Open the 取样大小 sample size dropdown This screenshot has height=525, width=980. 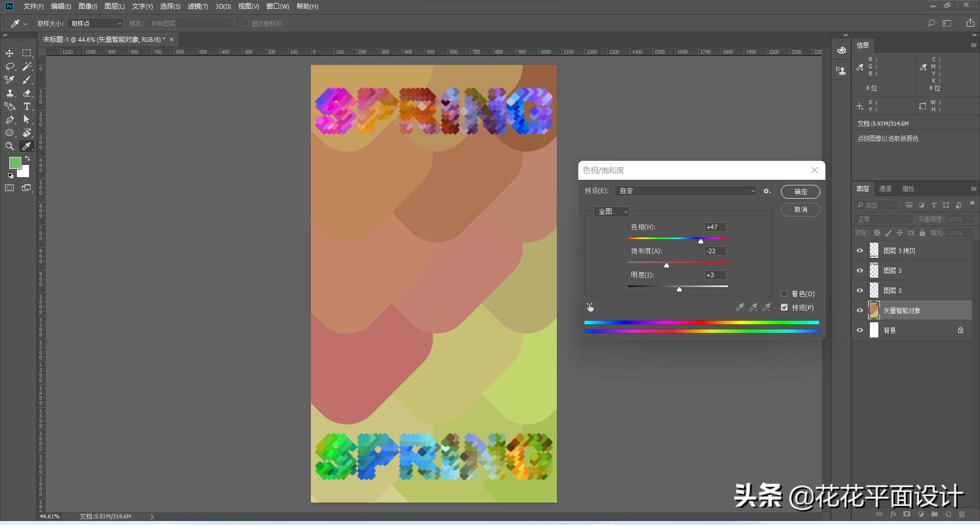95,23
